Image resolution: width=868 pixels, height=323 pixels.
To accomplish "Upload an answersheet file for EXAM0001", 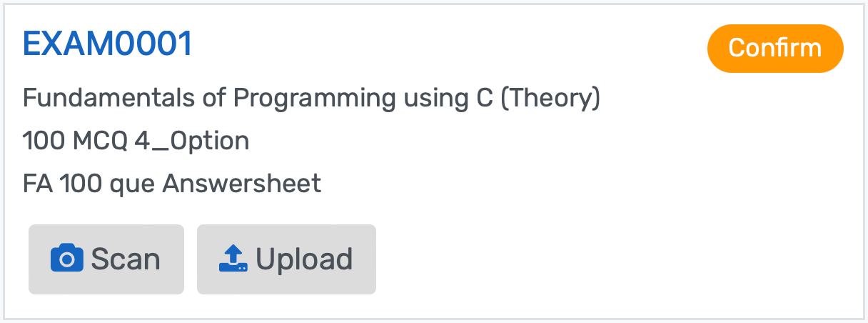I will [x=286, y=259].
